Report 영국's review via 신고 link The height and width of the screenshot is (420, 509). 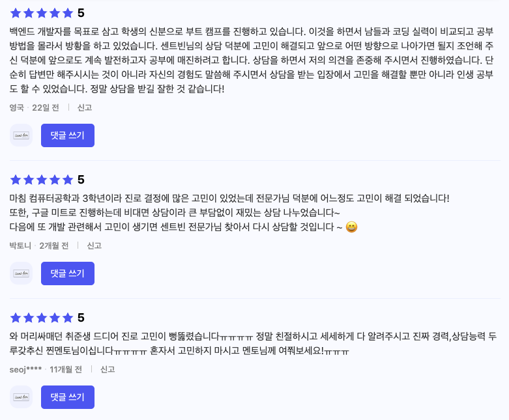(85, 107)
